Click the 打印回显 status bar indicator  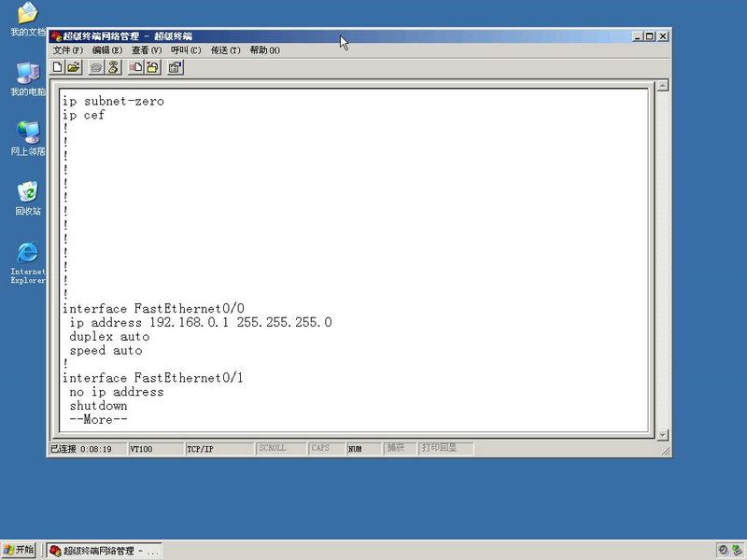(x=445, y=449)
